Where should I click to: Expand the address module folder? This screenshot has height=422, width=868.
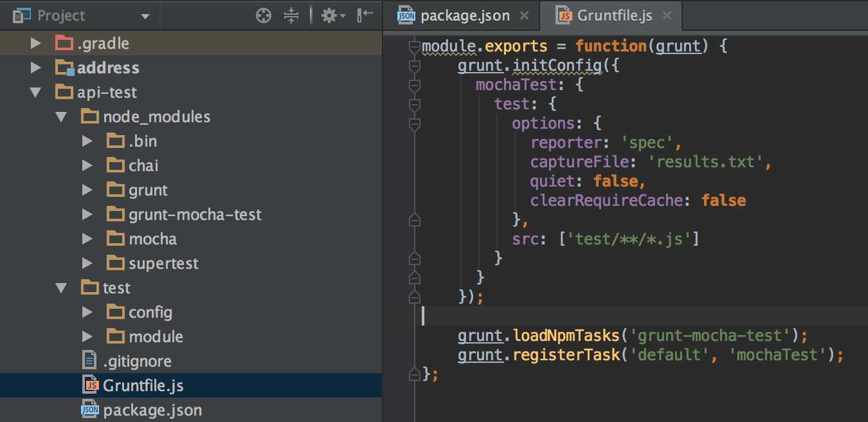pos(35,68)
